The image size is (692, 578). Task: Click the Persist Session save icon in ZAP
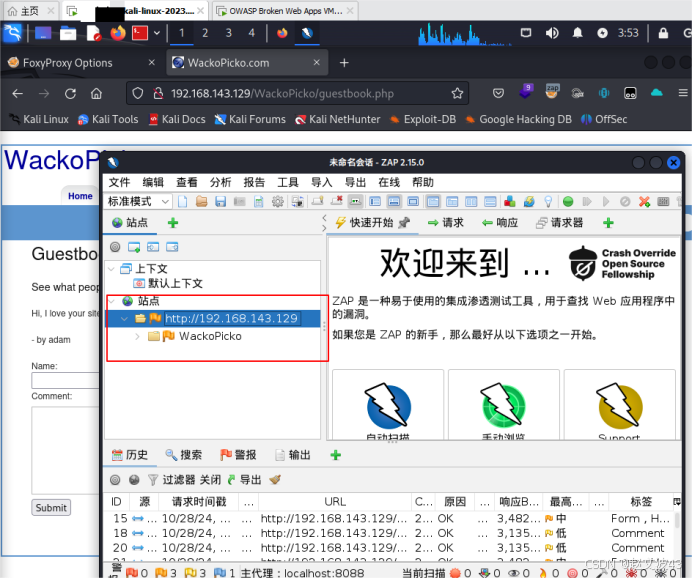tap(220, 202)
